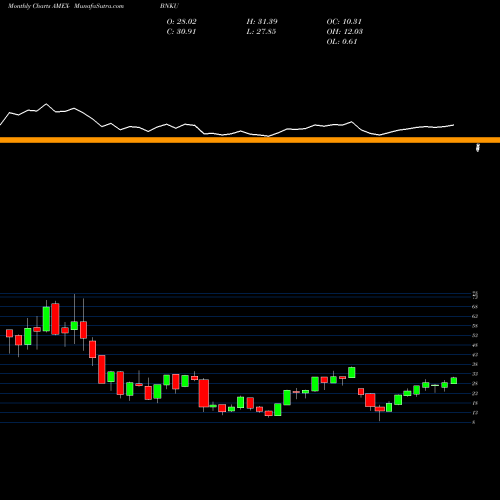Click the 'OC: 10.31' reading
This screenshot has height=500, width=500.
(x=344, y=22)
